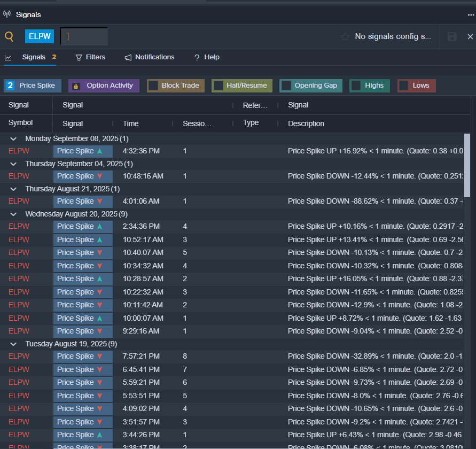476x449 pixels.
Task: Collapse the Monday September 08, 2025 group
Action: coord(13,138)
